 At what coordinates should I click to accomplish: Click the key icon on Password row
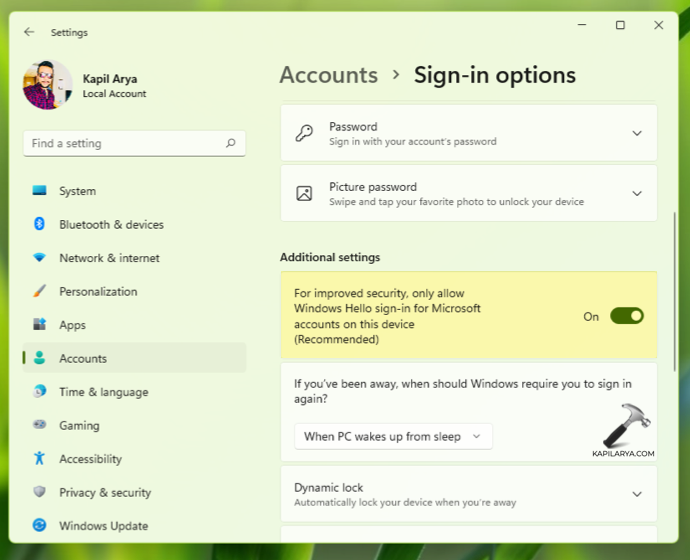point(304,133)
